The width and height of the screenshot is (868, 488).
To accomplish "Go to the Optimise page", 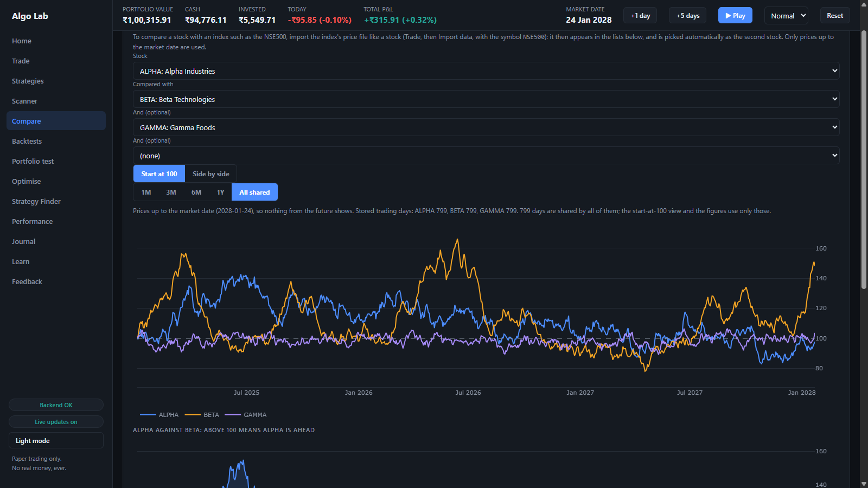I will 56,181.
